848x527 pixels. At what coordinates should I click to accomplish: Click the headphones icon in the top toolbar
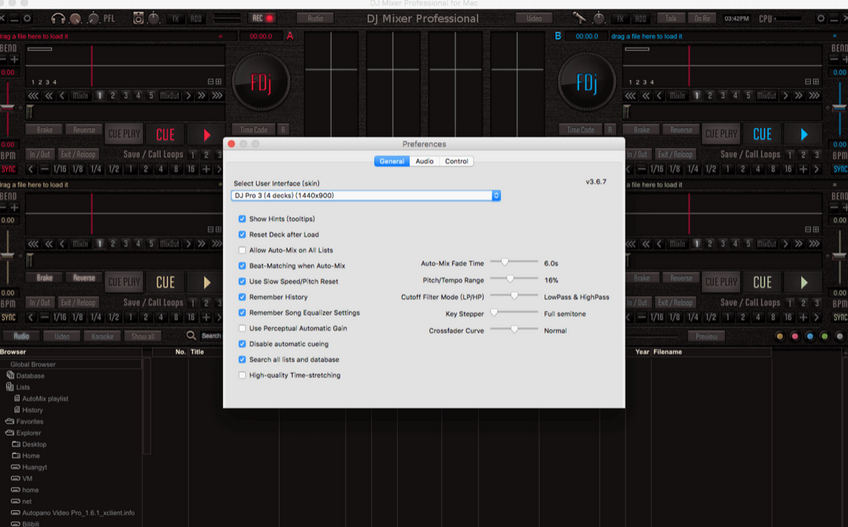click(x=58, y=18)
